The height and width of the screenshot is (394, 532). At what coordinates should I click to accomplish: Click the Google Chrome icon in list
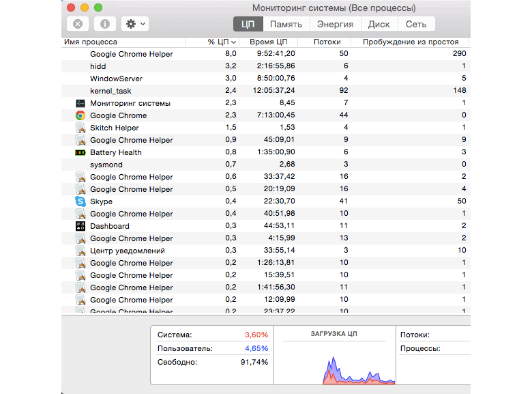[80, 115]
